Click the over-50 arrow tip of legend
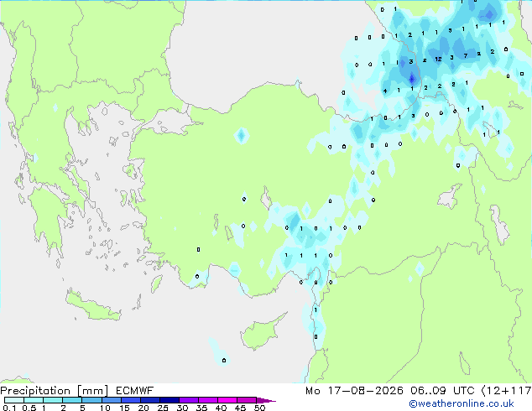Screen dimensions: 532x411 [266, 400]
